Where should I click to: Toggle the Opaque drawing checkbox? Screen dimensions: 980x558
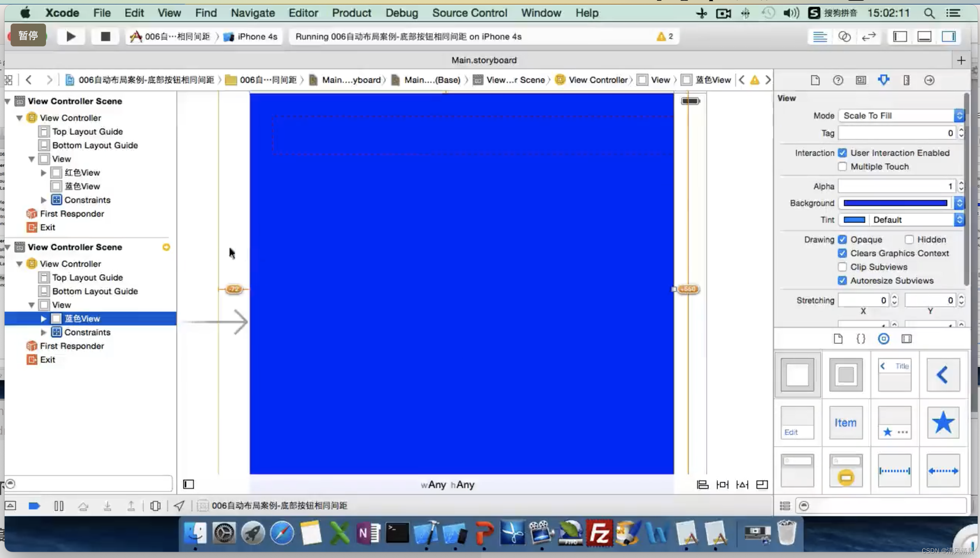click(x=842, y=239)
